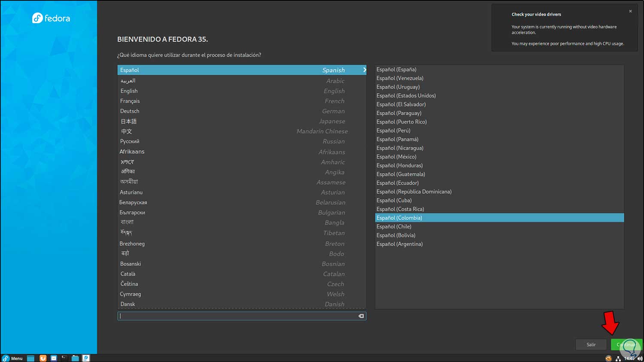
Task: Launch the Firefox browser from the taskbar
Action: (x=43, y=358)
